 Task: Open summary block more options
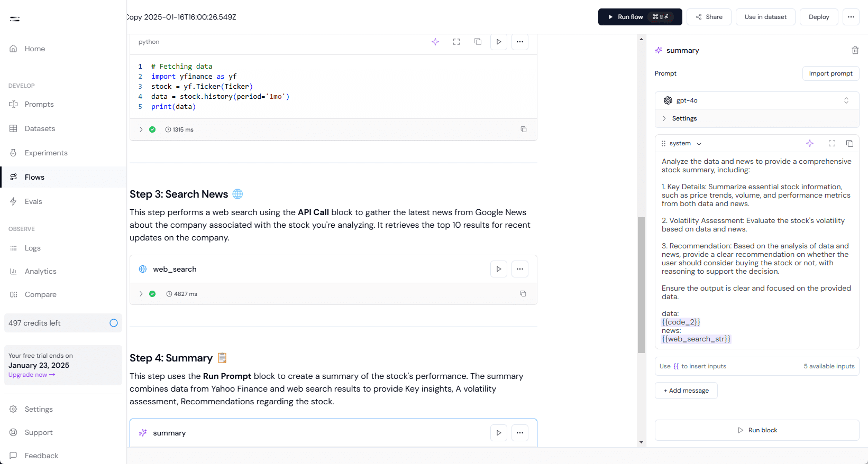520,433
